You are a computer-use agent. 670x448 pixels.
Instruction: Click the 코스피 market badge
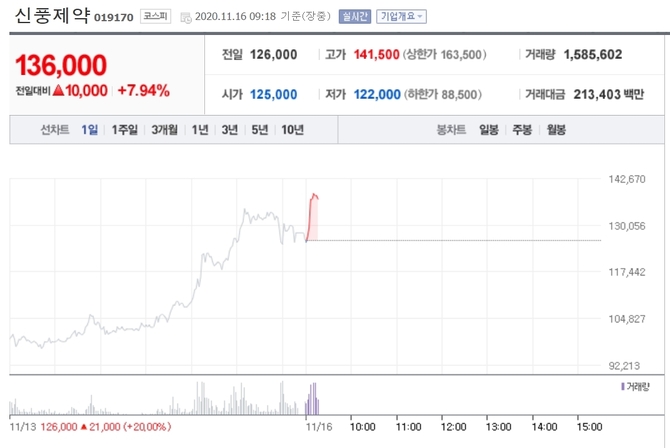click(154, 16)
